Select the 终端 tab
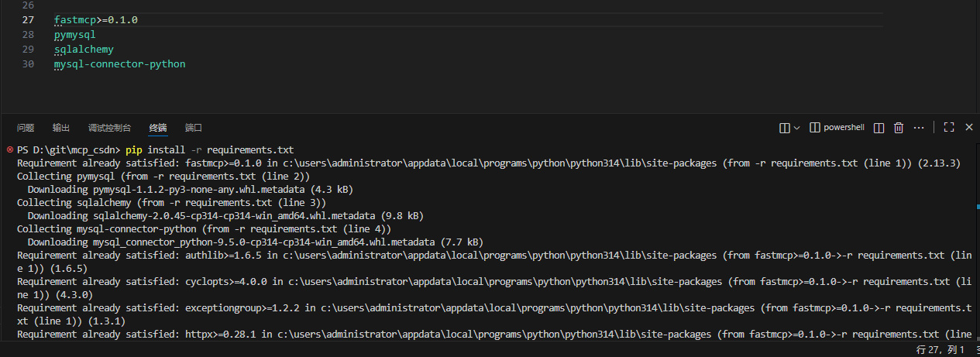Screen dimensions: 980x357 158,128
